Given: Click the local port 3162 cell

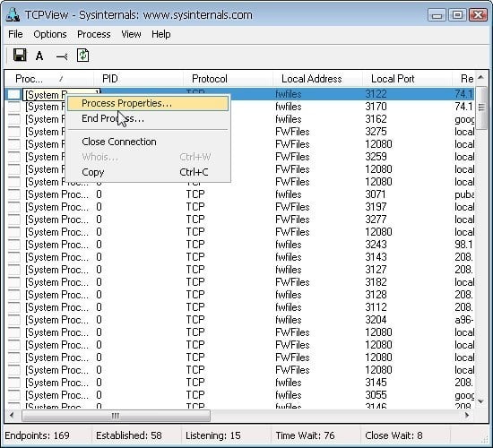Looking at the screenshot, I should click(376, 119).
